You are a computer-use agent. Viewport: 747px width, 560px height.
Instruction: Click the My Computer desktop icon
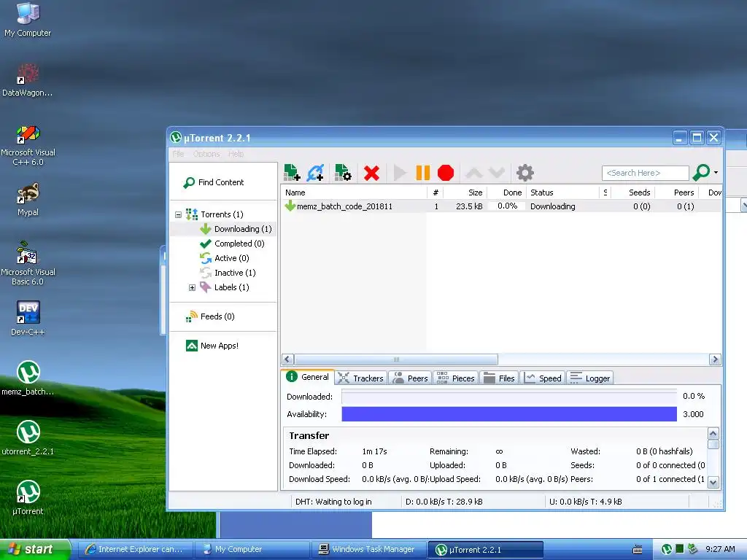pyautogui.click(x=28, y=19)
